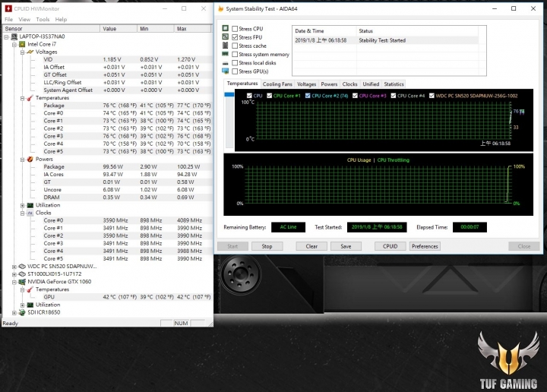Switch to the Clocks tab in AIDA64
The width and height of the screenshot is (547, 392).
[x=349, y=84]
